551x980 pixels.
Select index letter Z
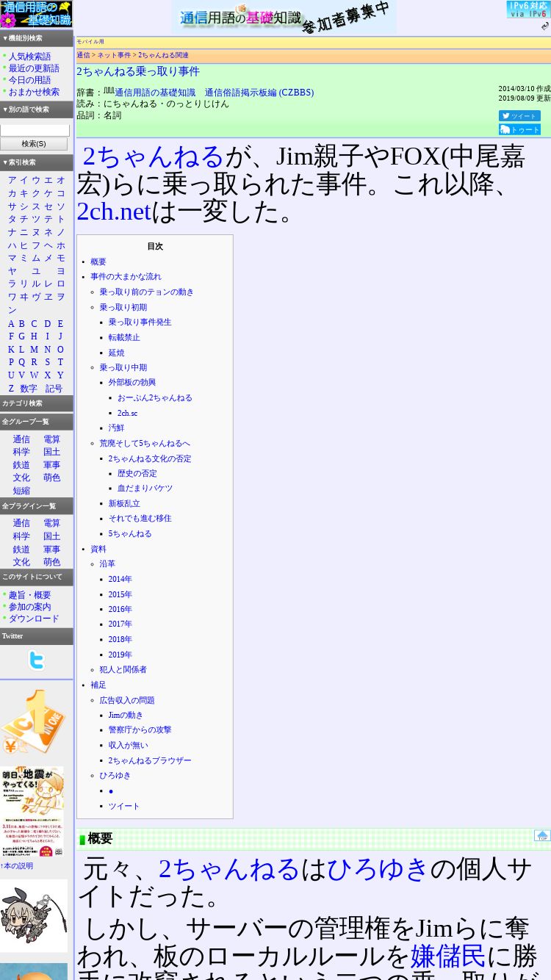point(10,389)
